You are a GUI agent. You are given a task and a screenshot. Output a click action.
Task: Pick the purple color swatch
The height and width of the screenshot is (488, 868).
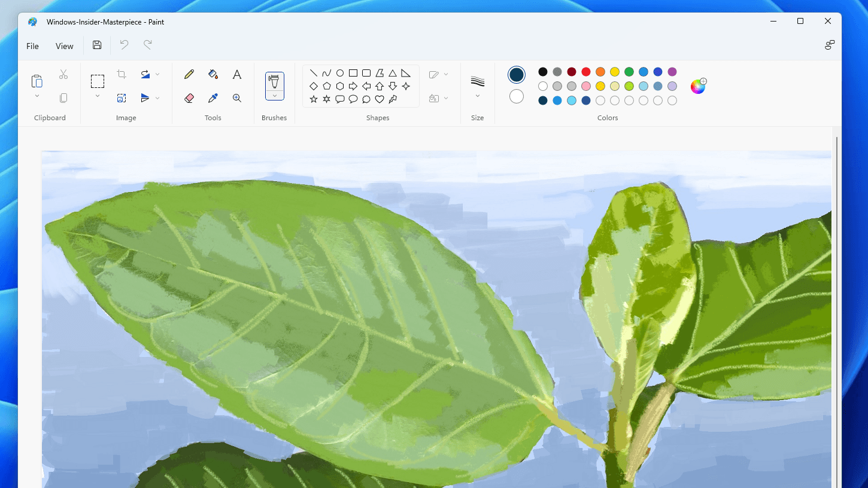[x=672, y=72]
